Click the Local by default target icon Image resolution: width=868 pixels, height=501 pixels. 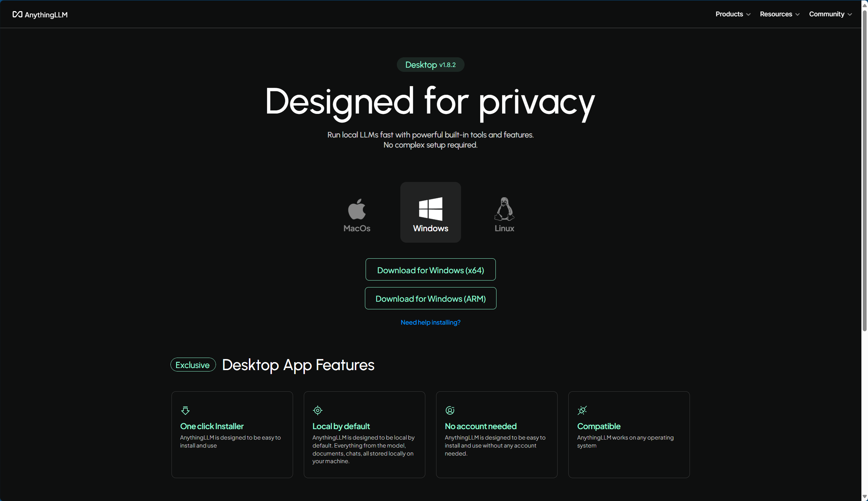tap(318, 410)
